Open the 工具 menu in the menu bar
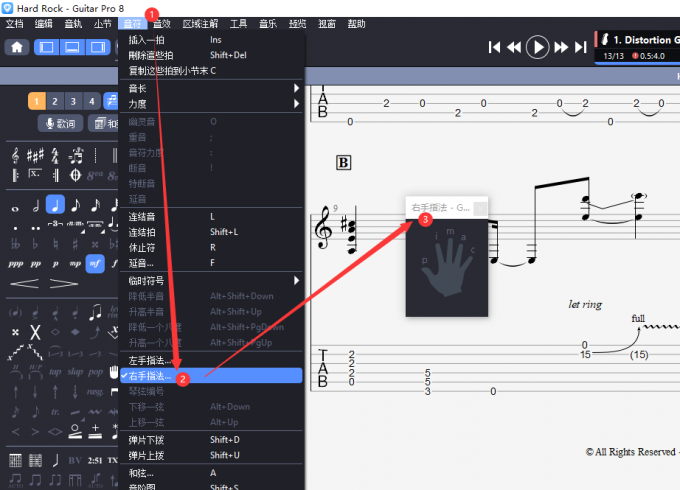 (x=238, y=22)
